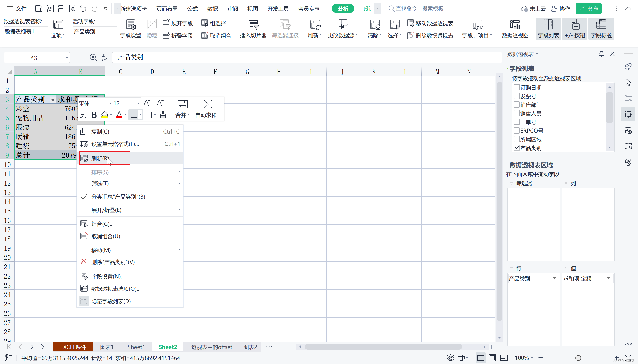Select 设置单元格格式 in context menu
This screenshot has width=638, height=364.
pyautogui.click(x=130, y=144)
